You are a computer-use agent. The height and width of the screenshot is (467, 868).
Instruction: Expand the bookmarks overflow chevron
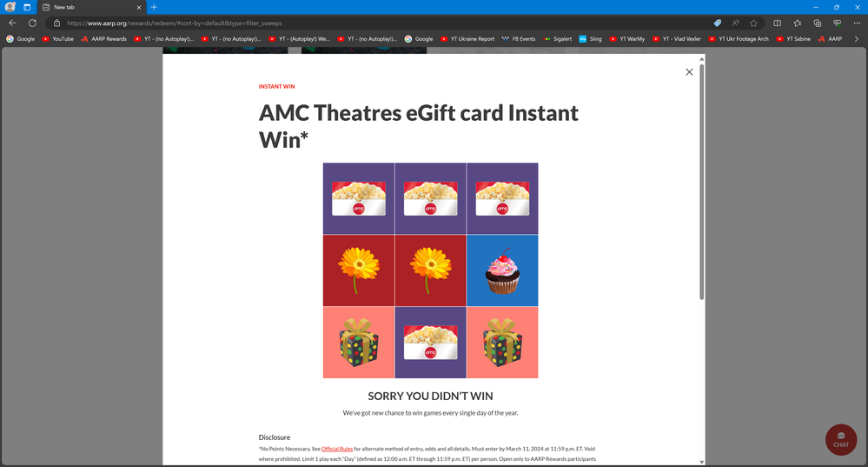tap(857, 39)
